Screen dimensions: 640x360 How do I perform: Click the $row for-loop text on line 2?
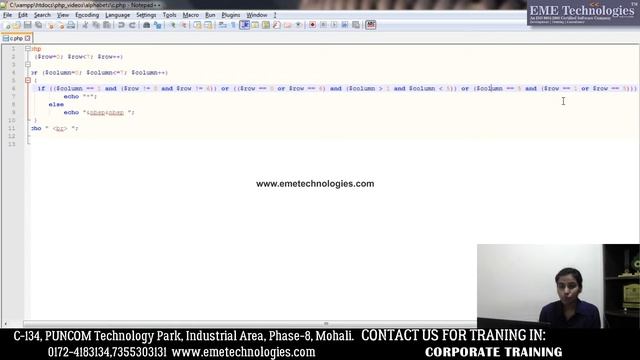pos(79,57)
